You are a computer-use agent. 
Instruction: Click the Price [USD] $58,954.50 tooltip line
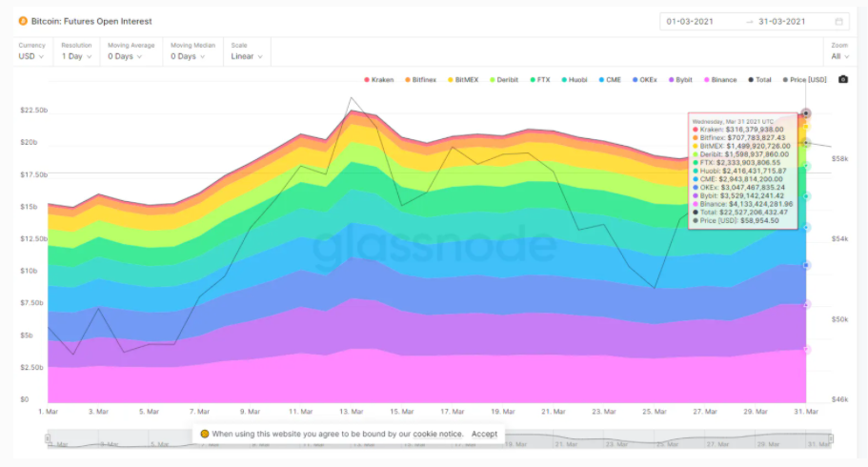pos(736,220)
